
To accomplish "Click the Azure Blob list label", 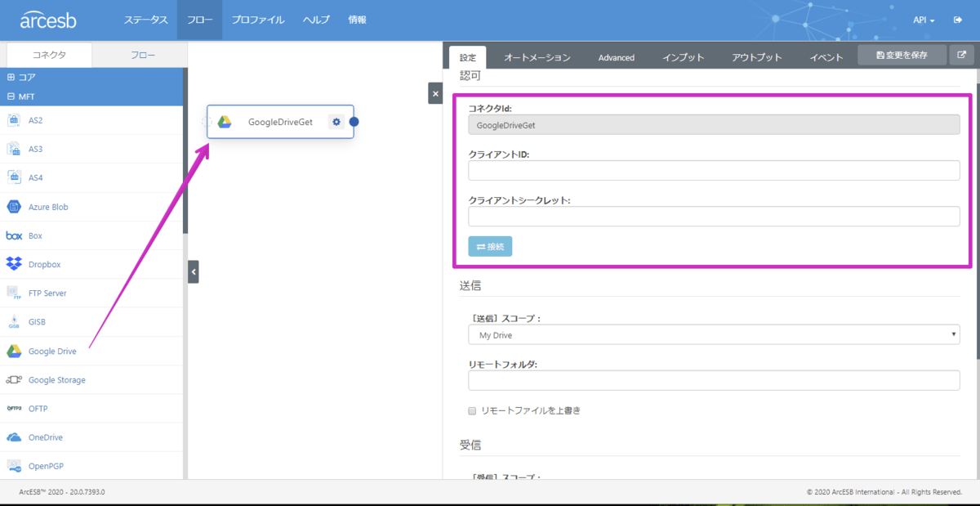I will [48, 207].
